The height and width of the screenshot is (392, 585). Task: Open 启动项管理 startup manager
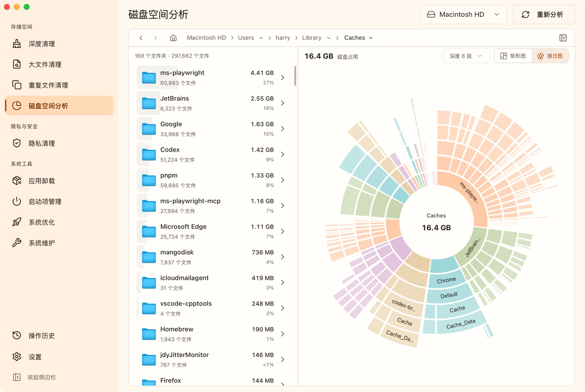(x=59, y=202)
